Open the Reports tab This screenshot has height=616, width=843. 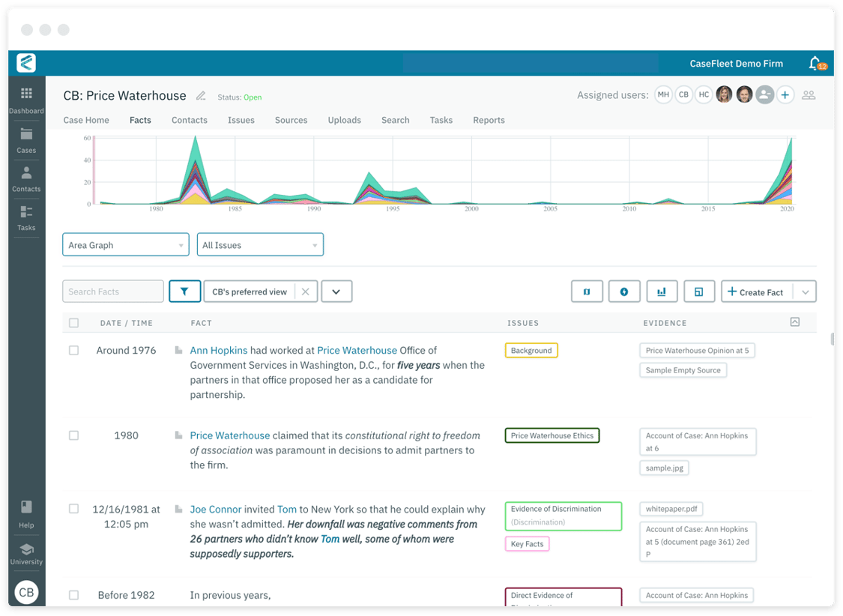[x=489, y=120]
